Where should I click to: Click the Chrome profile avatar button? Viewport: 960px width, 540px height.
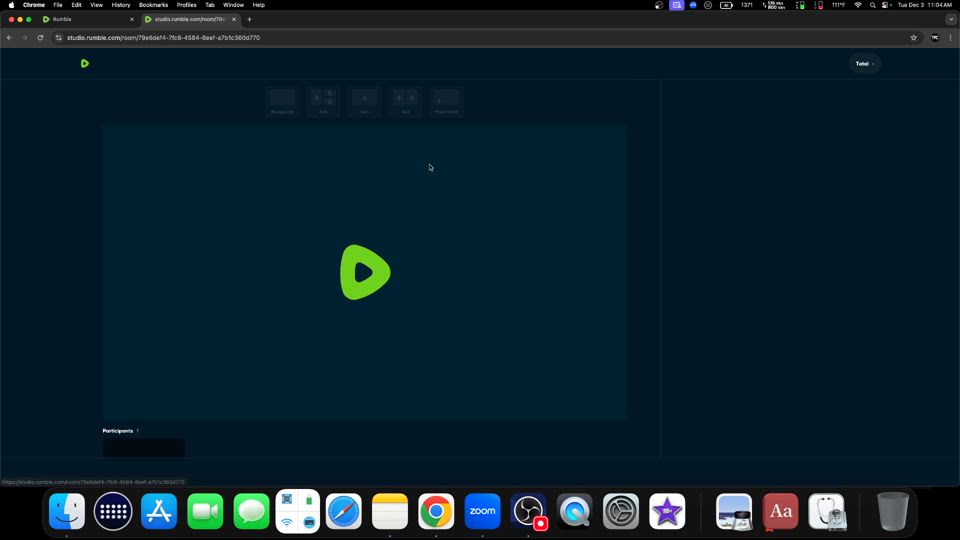pos(935,37)
